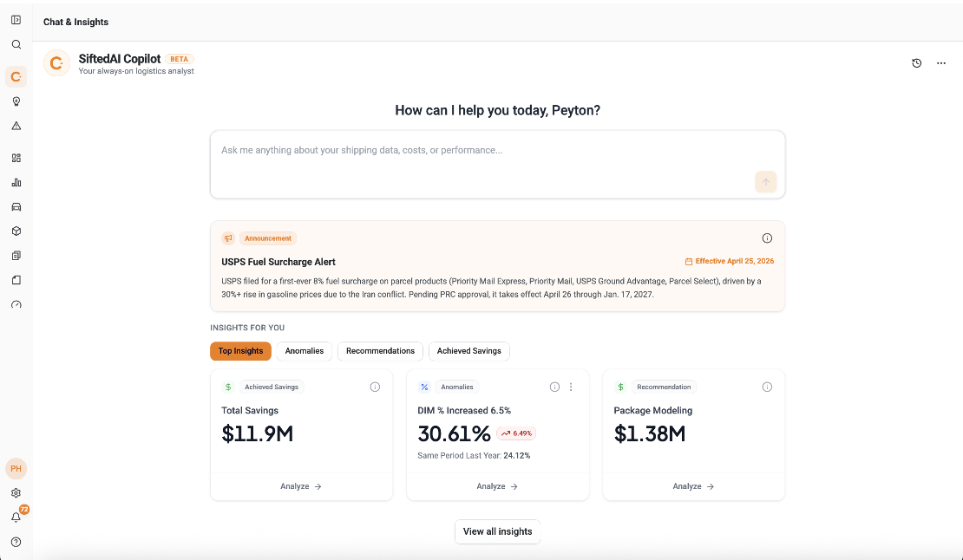963x560 pixels.
Task: Open info icon on USPS Fuel Surcharge announcement
Action: [x=767, y=238]
